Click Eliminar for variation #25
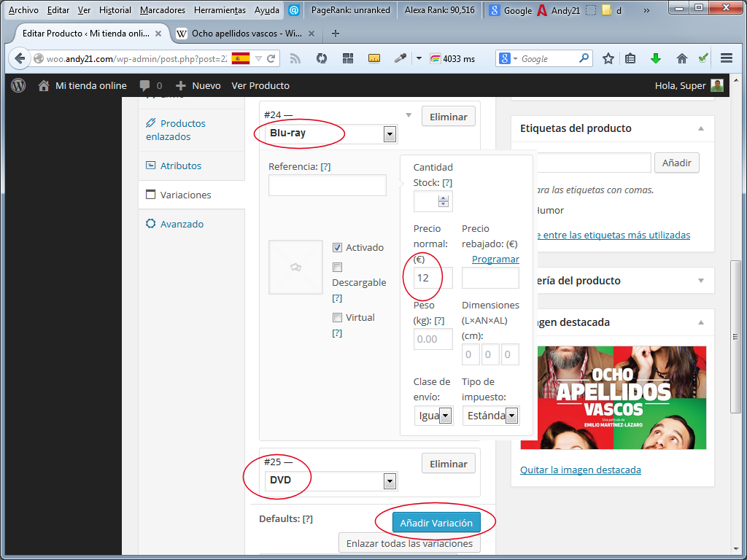747x560 pixels. [x=449, y=464]
